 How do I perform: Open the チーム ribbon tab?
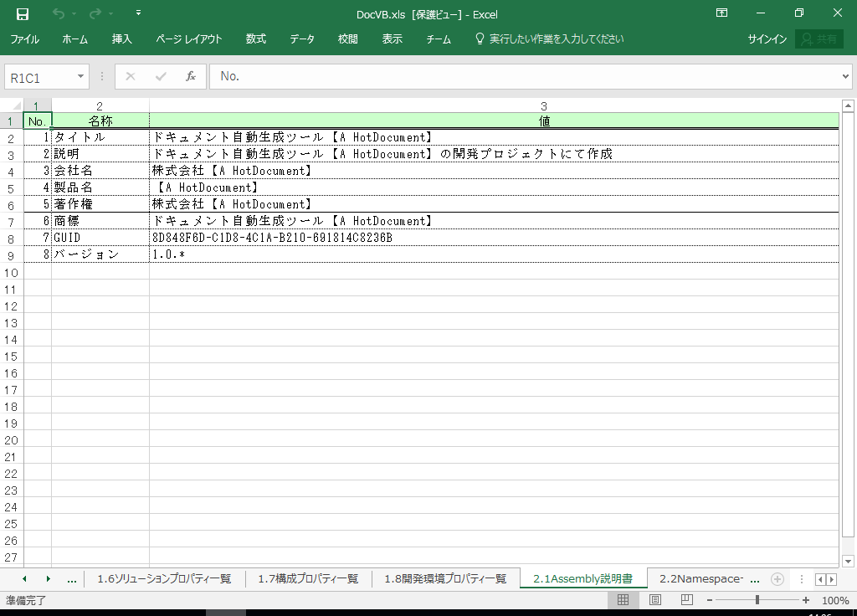(x=439, y=38)
